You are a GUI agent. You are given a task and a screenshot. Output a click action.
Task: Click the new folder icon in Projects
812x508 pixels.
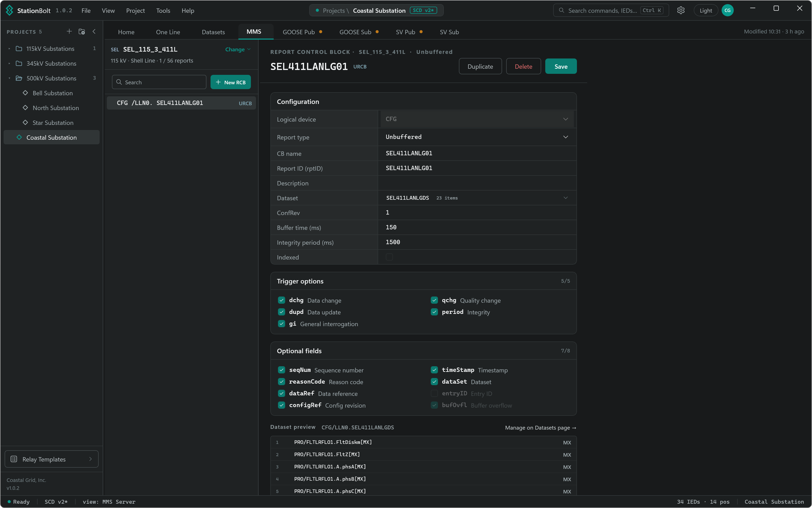tap(82, 31)
